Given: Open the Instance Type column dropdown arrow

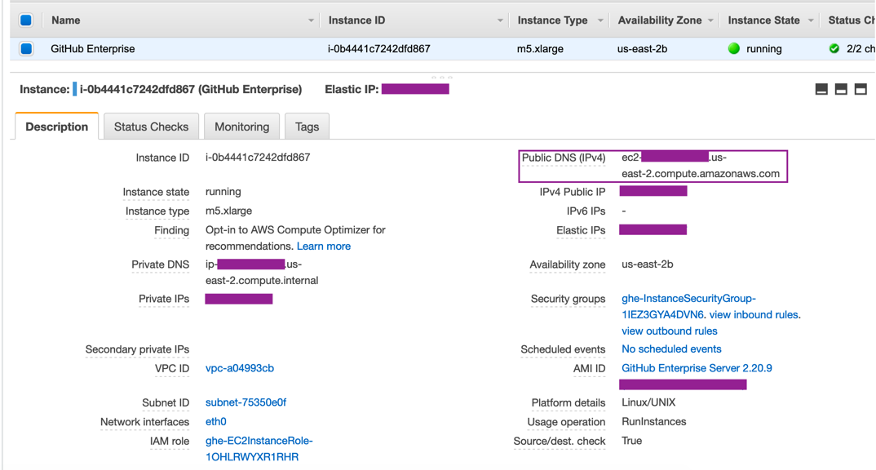Looking at the screenshot, I should tap(601, 21).
